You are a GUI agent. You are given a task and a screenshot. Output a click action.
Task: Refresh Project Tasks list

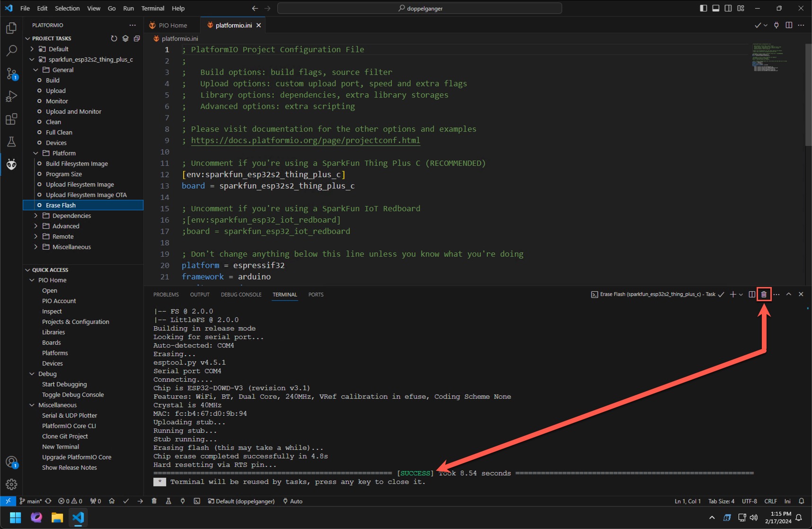(x=114, y=38)
